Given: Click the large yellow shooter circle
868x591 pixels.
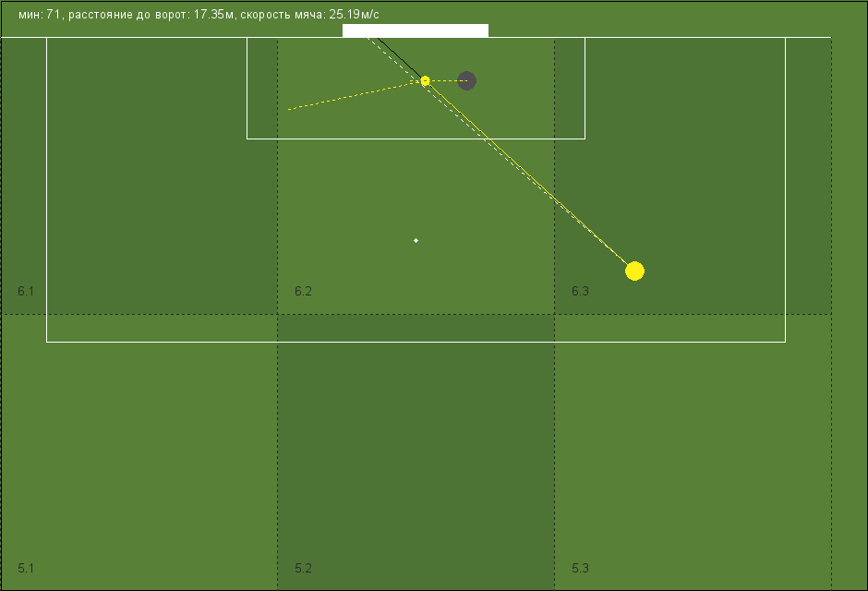Looking at the screenshot, I should [x=634, y=271].
